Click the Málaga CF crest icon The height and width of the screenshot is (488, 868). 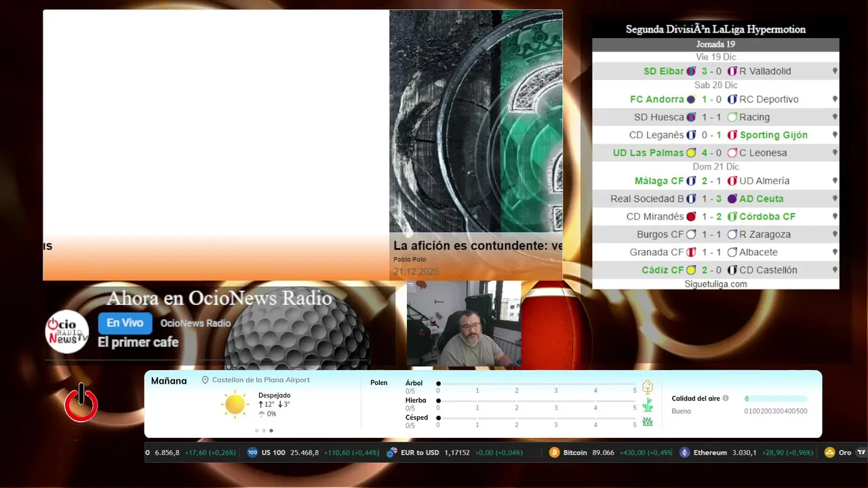691,182
